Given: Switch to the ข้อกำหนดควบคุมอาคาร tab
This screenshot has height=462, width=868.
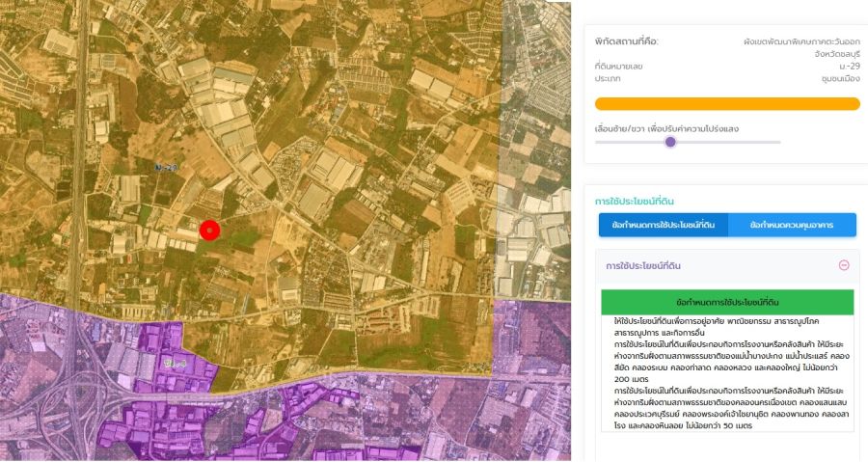Looking at the screenshot, I should tap(792, 225).
